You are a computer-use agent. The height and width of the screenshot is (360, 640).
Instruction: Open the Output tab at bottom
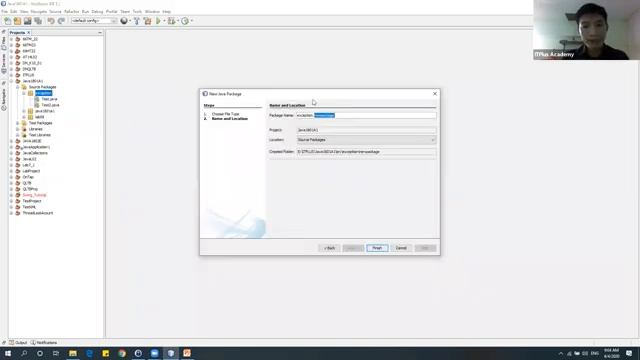point(18,342)
